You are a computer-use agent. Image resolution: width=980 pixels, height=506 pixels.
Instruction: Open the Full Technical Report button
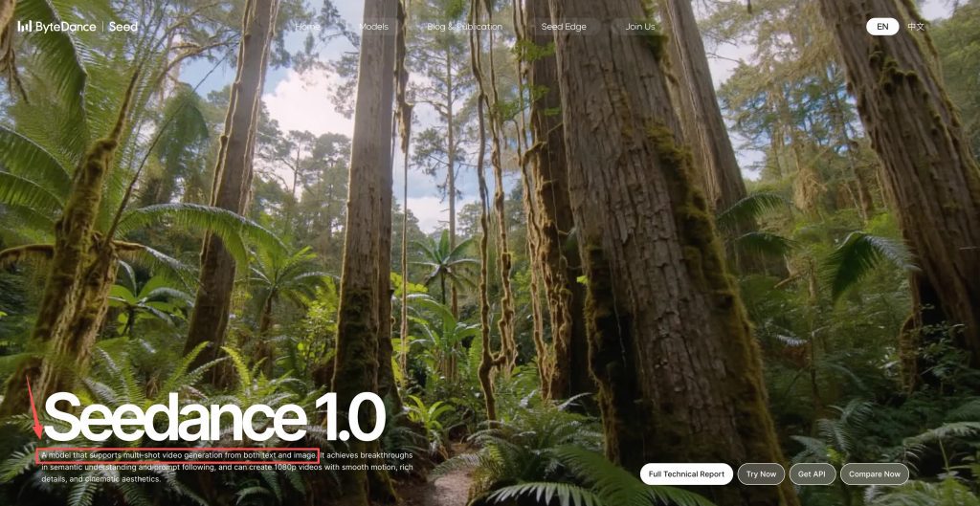(x=686, y=474)
